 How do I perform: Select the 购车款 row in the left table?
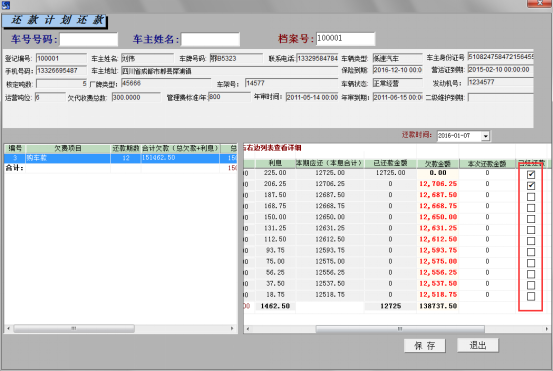[121, 158]
